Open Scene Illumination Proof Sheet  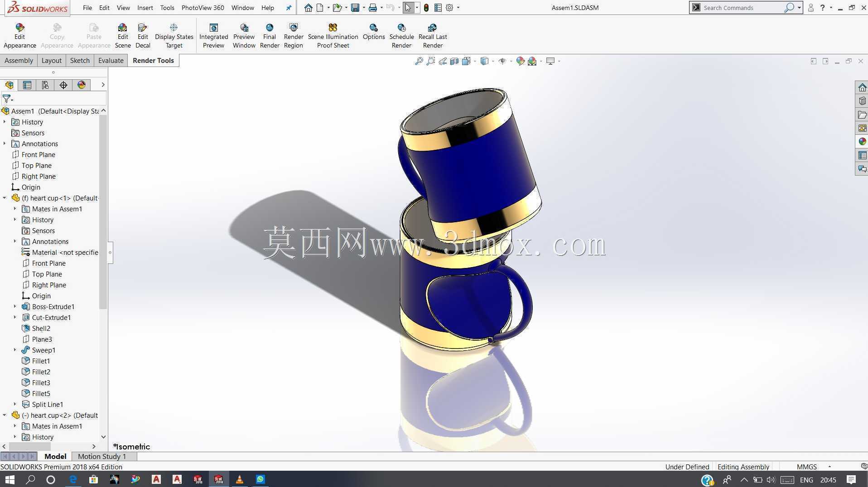(x=333, y=36)
